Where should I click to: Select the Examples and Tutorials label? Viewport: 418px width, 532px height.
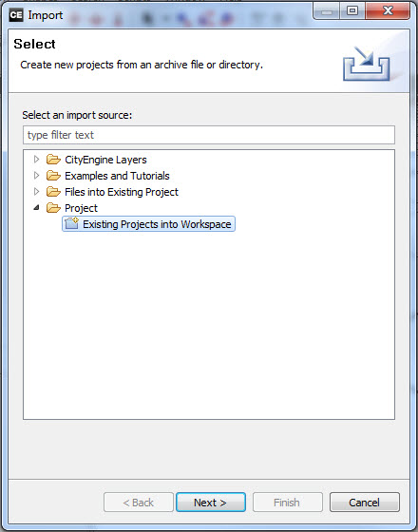click(117, 176)
